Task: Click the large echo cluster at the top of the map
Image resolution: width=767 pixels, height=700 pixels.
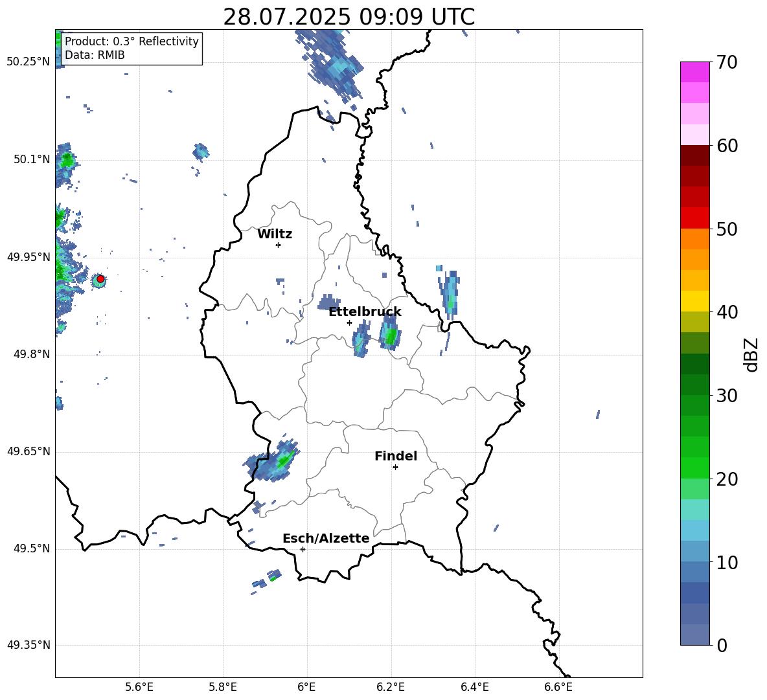Action: tap(330, 65)
